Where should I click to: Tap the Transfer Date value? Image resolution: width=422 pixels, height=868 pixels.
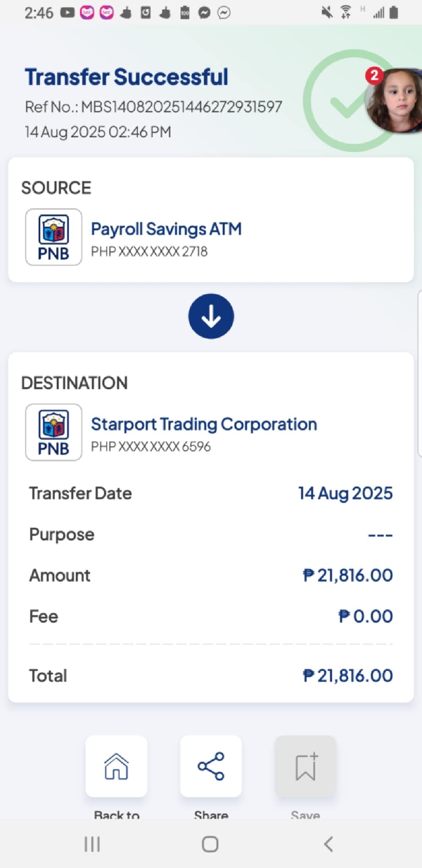coord(345,493)
